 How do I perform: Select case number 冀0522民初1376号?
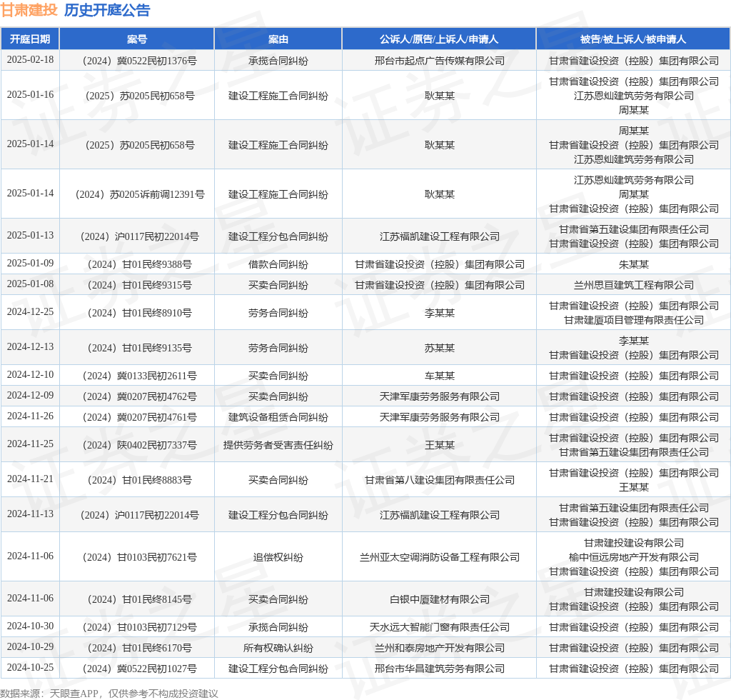click(x=139, y=61)
